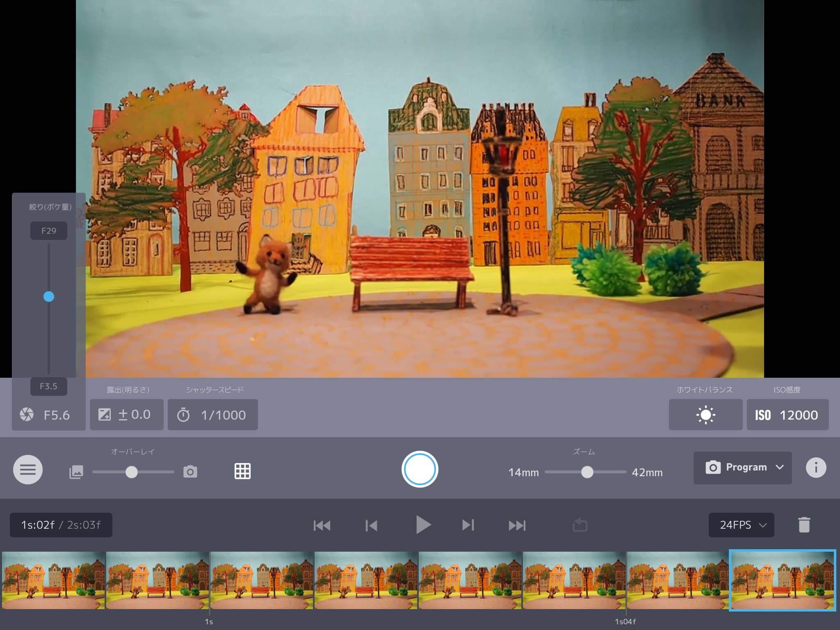Click the overlay camera icon

190,472
